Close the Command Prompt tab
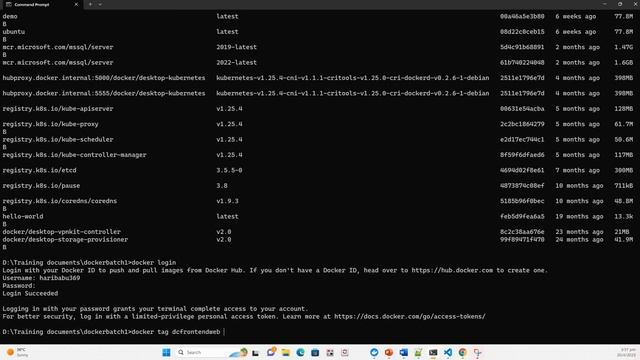The height and width of the screenshot is (360, 640). [76, 4]
